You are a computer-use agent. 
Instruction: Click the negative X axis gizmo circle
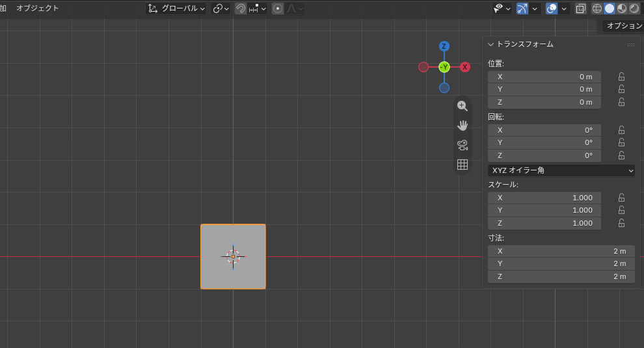423,67
